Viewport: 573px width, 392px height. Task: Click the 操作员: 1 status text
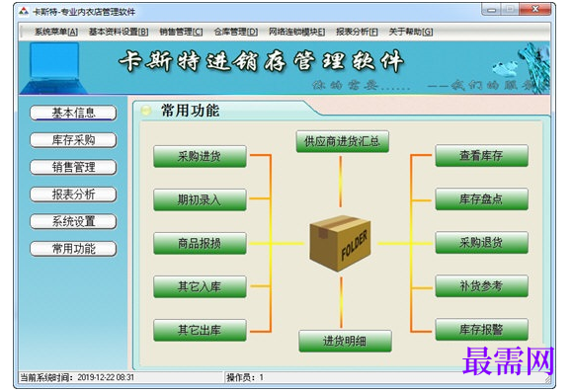point(245,377)
